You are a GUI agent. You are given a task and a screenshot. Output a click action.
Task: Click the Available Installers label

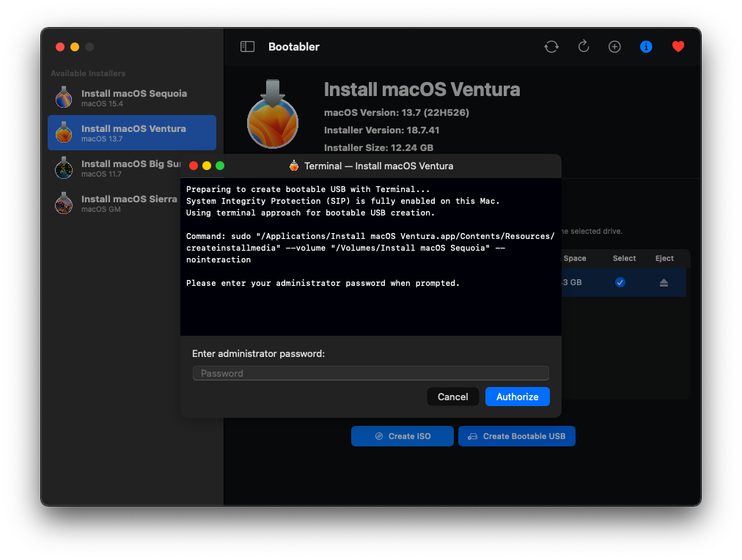[88, 73]
